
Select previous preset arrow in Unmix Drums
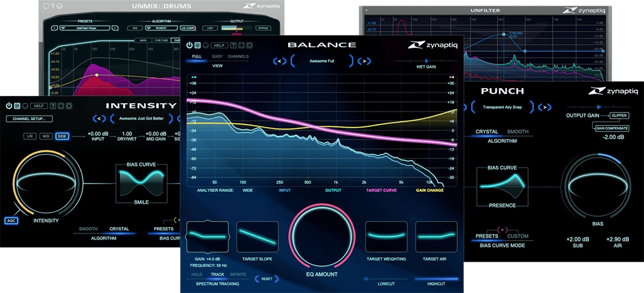coord(54,28)
